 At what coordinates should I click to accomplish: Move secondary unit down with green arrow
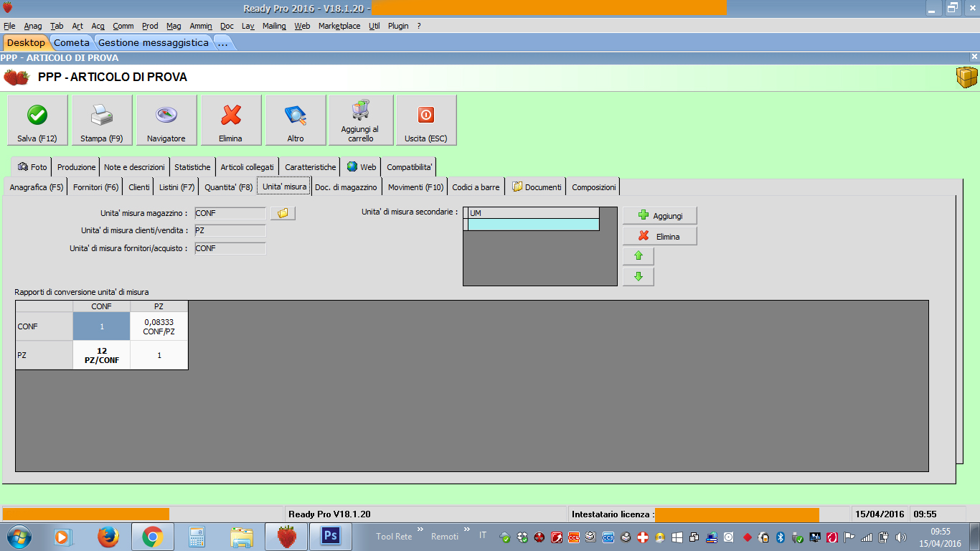(639, 277)
